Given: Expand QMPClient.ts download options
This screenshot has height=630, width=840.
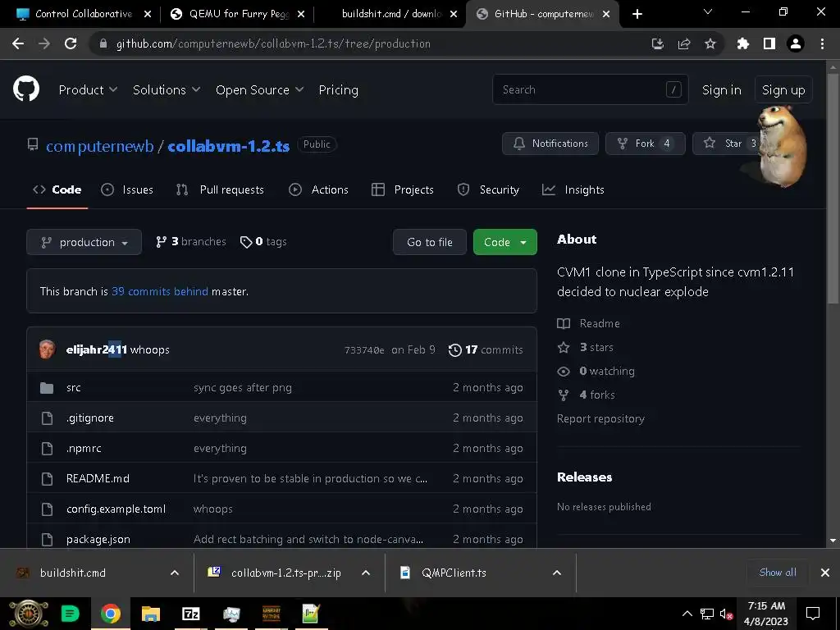Looking at the screenshot, I should click(557, 573).
